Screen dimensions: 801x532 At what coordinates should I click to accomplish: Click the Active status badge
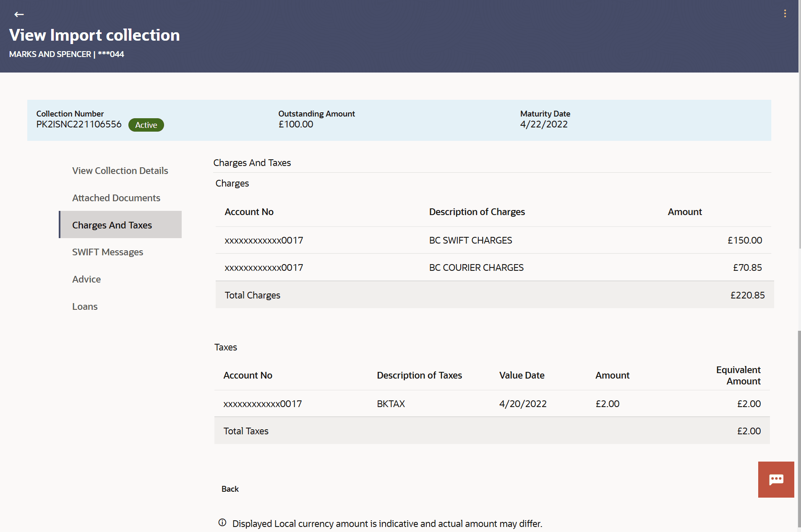[146, 125]
